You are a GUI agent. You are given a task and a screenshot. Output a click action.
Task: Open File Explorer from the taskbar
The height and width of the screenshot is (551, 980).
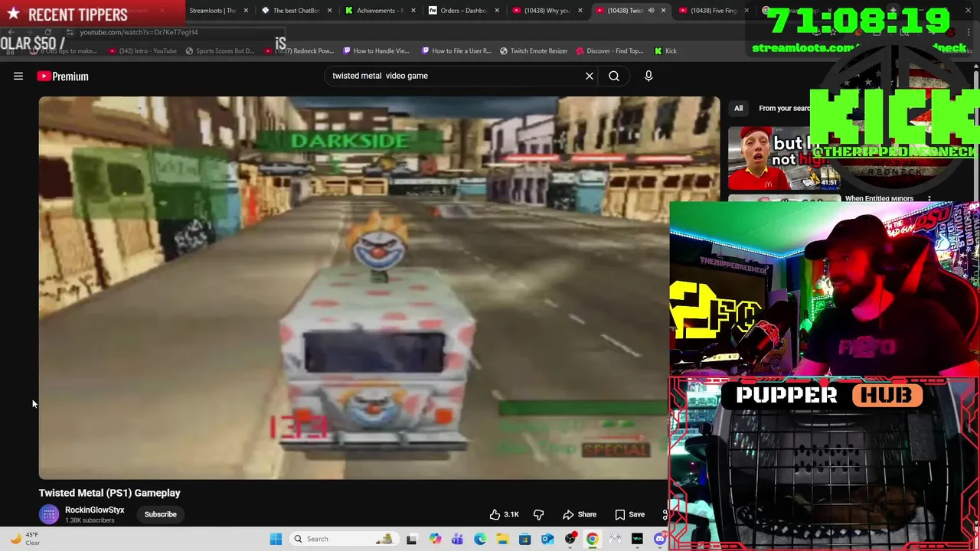click(502, 539)
